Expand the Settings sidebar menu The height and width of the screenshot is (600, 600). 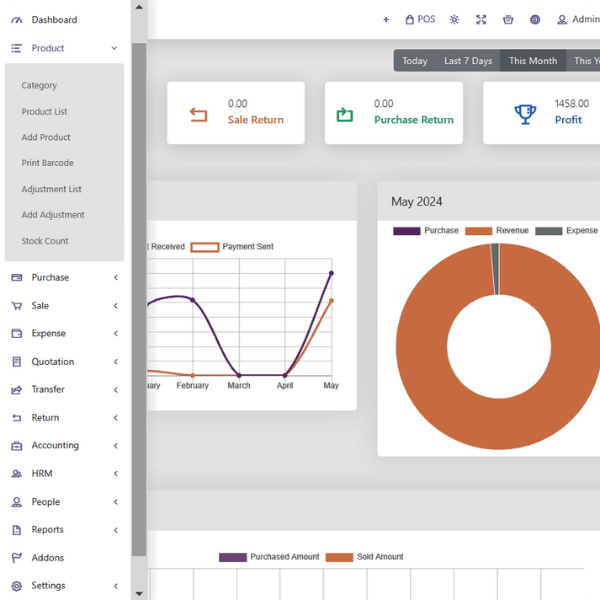point(115,586)
